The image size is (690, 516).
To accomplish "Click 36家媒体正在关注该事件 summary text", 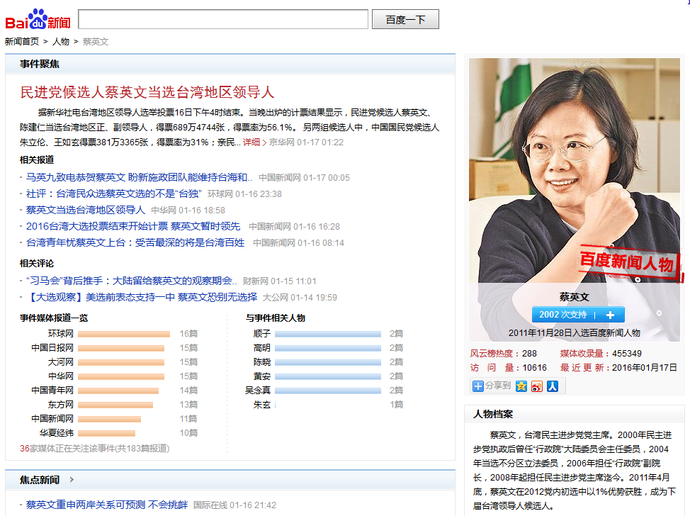I will 95,448.
